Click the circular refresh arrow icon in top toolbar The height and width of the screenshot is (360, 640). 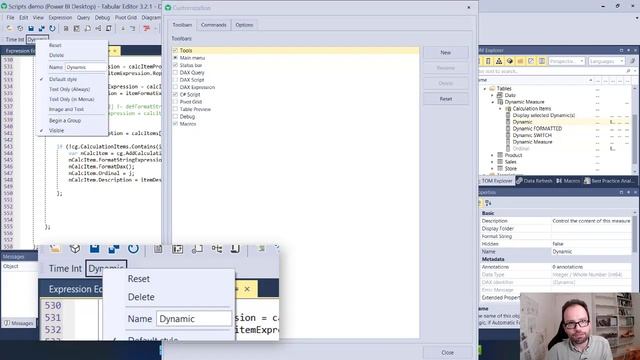(52, 29)
